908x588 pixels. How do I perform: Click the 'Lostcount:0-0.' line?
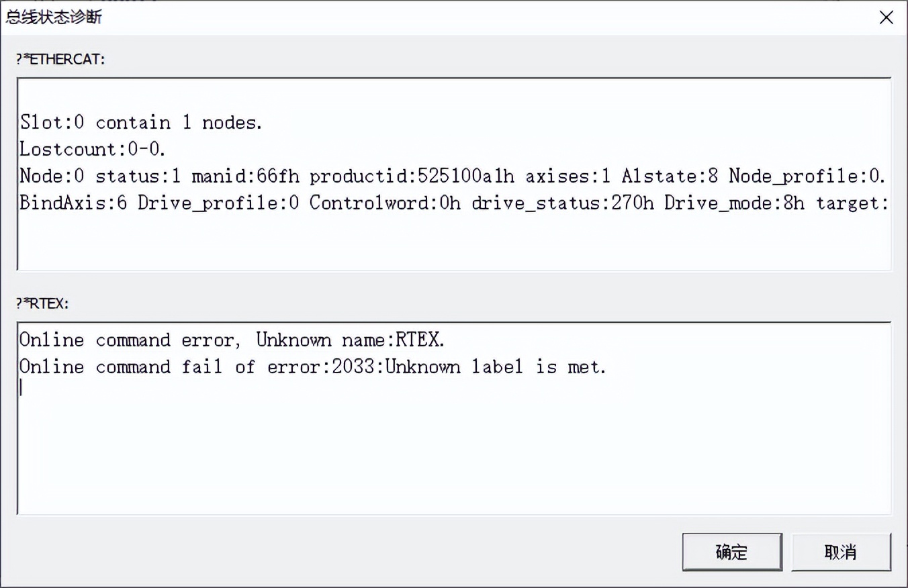pyautogui.click(x=93, y=149)
